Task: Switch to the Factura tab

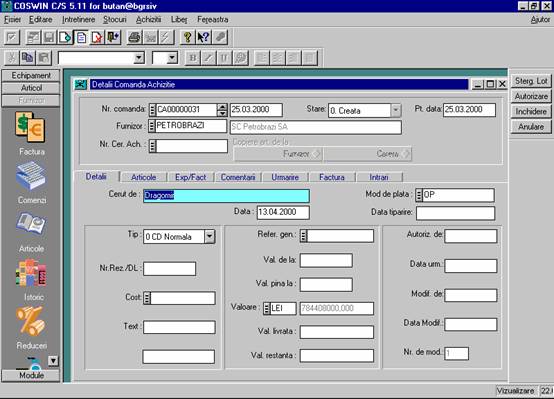Action: (331, 177)
